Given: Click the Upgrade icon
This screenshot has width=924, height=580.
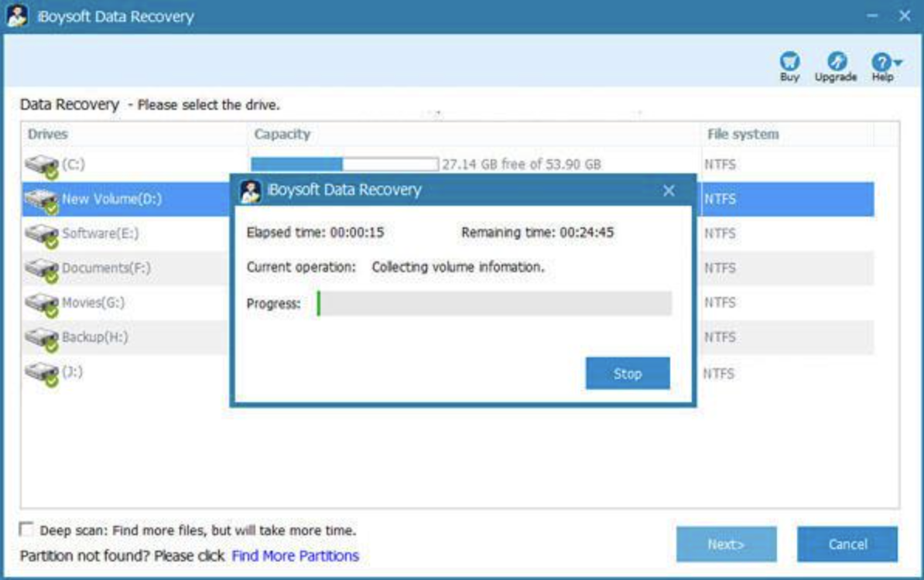Looking at the screenshot, I should click(x=837, y=61).
